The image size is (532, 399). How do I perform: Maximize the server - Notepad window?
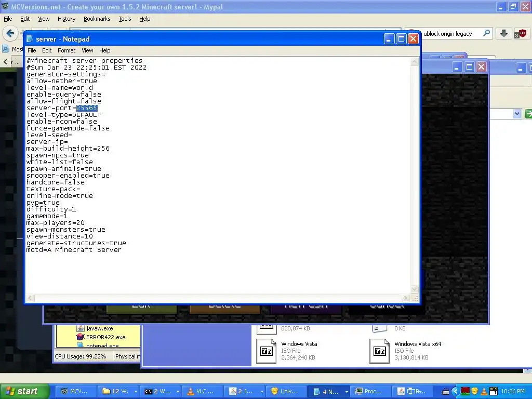(x=401, y=38)
